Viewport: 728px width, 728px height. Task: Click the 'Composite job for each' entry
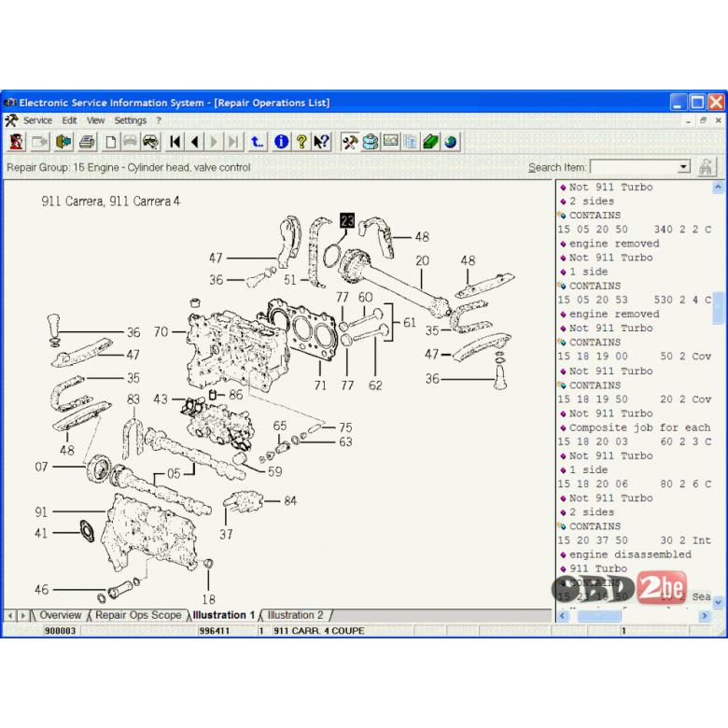coord(639,427)
